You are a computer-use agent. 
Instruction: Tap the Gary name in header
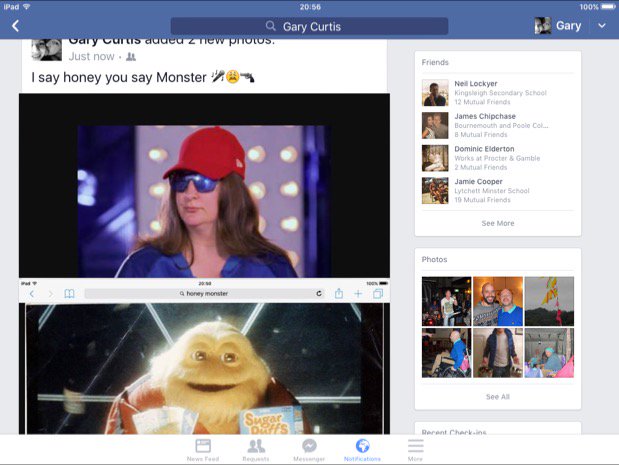[568, 26]
